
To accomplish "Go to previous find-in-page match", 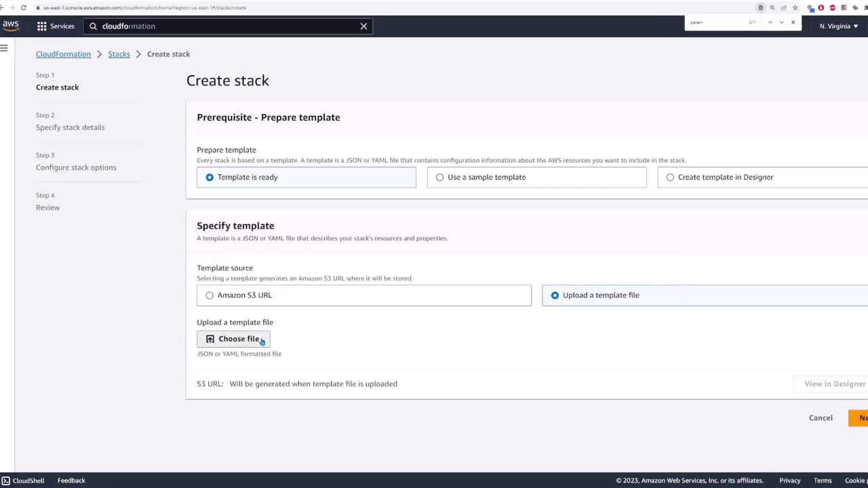I will click(x=770, y=22).
